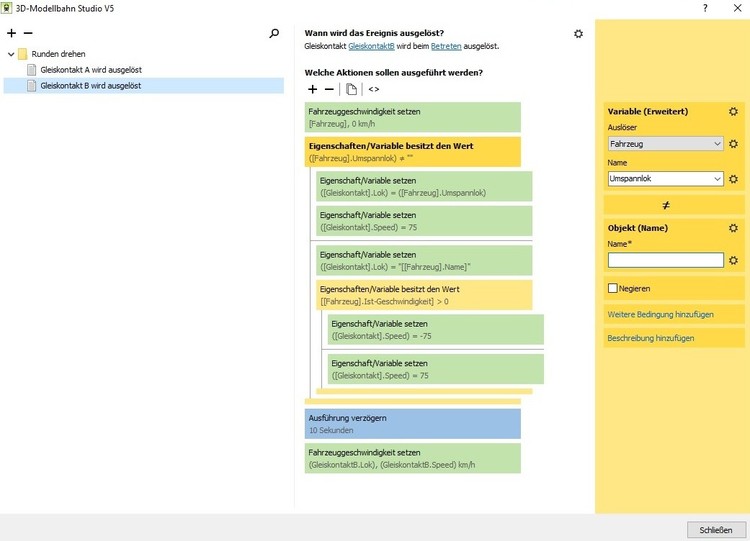Click the add action plus icon
The image size is (750, 541).
pyautogui.click(x=313, y=89)
